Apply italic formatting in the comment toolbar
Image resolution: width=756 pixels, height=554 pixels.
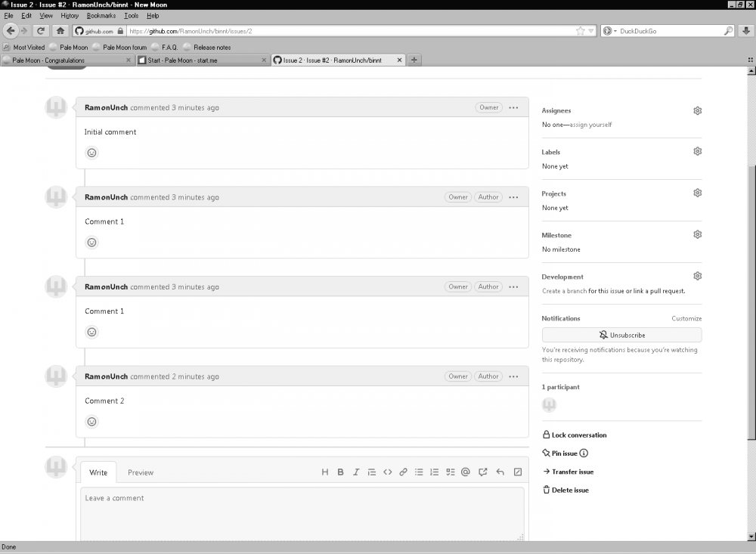(x=356, y=472)
